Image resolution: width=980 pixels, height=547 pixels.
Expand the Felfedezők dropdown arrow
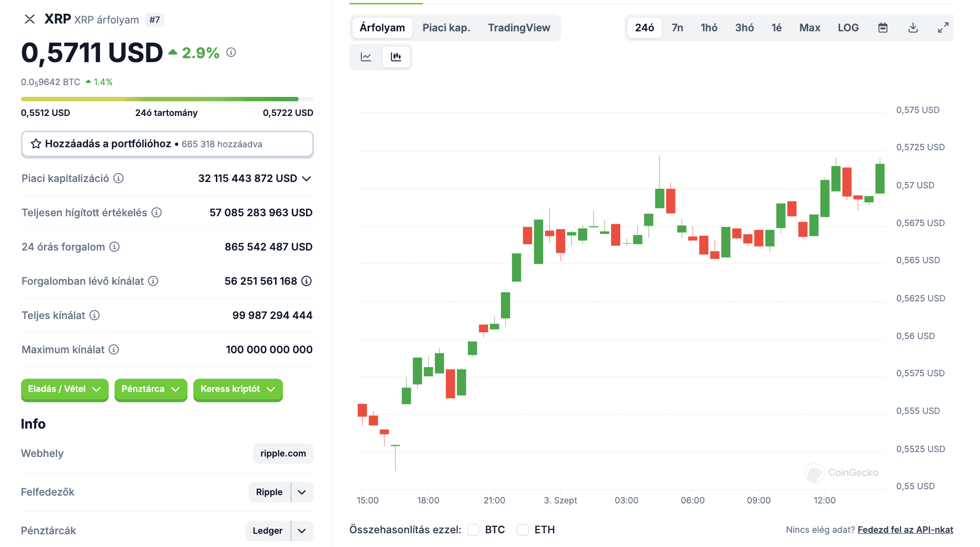303,492
